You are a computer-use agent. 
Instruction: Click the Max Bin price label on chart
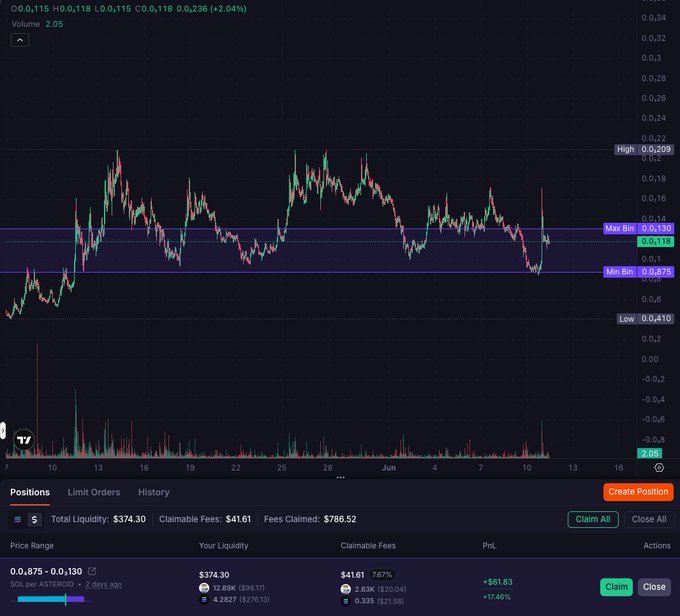click(x=638, y=228)
